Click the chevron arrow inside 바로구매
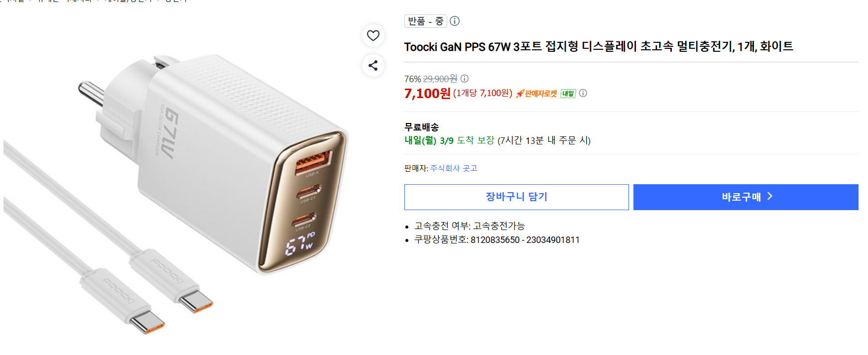868x355 pixels. tap(770, 196)
